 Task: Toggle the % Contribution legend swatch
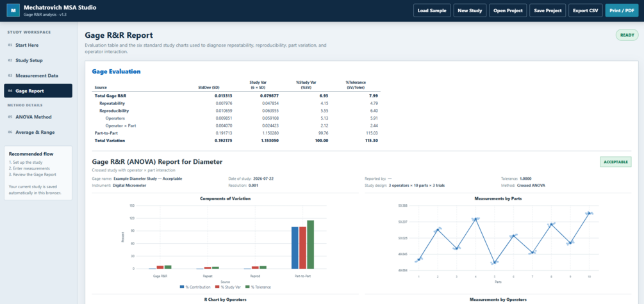point(182,287)
